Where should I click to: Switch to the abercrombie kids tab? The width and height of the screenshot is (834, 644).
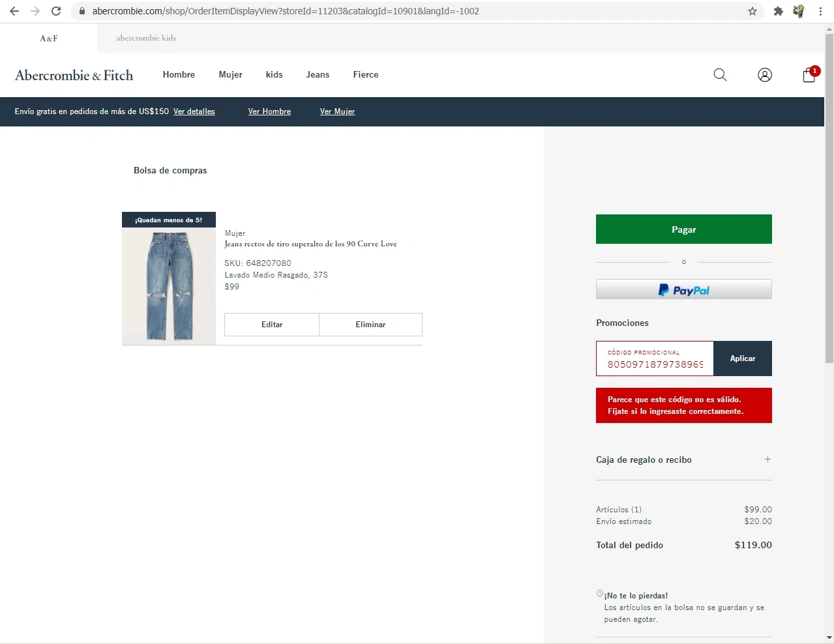tap(146, 38)
